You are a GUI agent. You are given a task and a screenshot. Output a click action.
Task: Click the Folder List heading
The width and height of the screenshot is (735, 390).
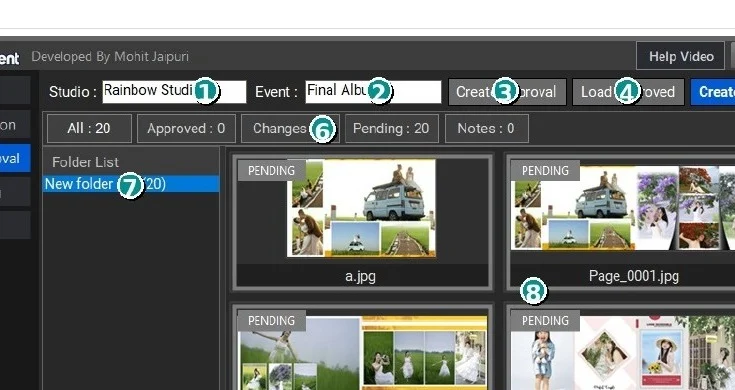(x=85, y=162)
